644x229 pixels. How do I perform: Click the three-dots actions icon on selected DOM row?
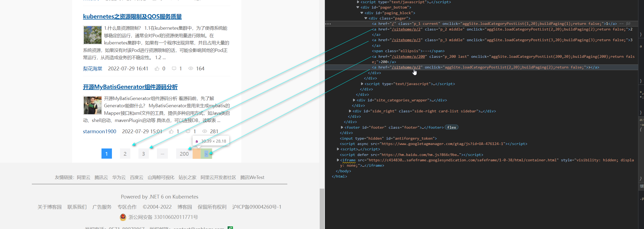click(x=328, y=24)
